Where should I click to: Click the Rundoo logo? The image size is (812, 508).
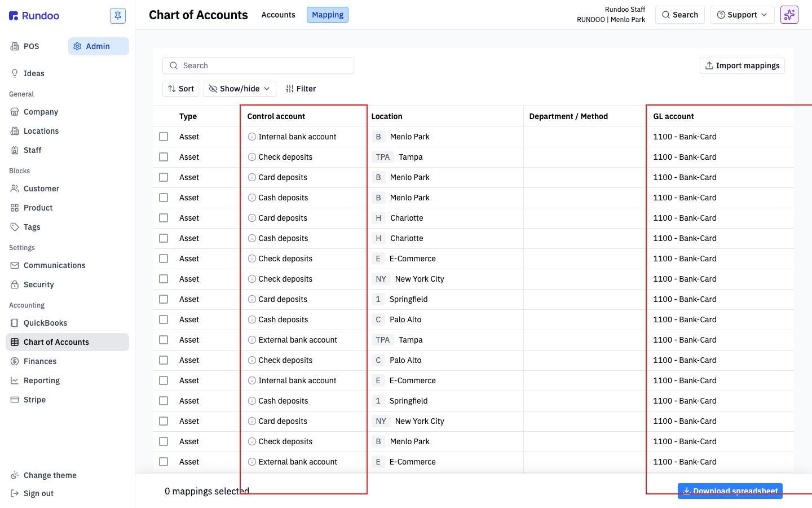(34, 16)
